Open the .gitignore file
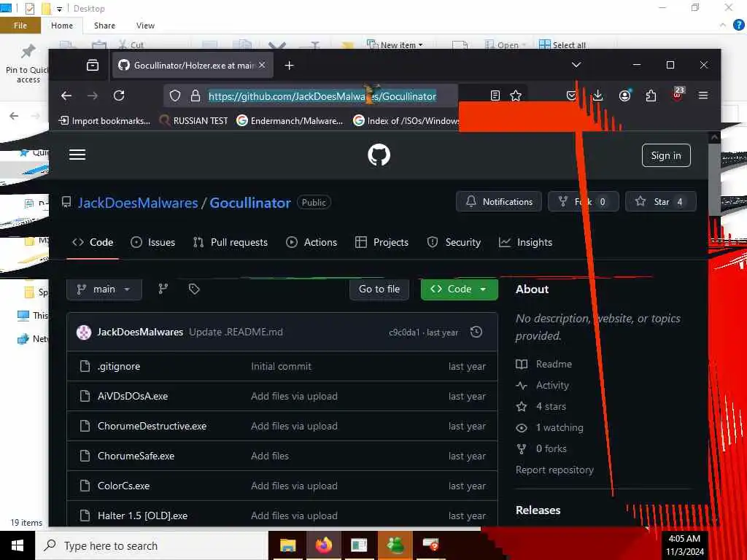This screenshot has width=747, height=560. (119, 366)
